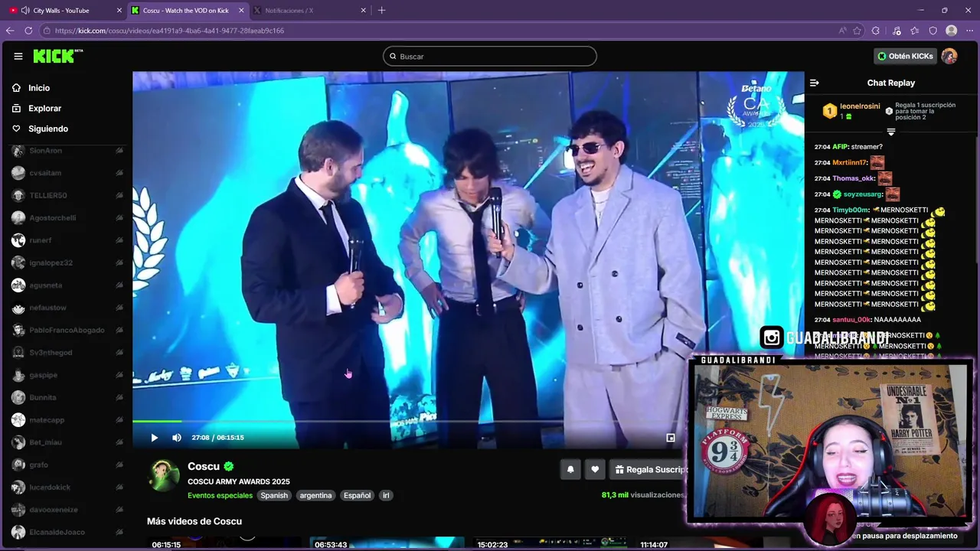Screen dimensions: 980x551
Task: Go to Kick home via the logo
Action: click(57, 56)
